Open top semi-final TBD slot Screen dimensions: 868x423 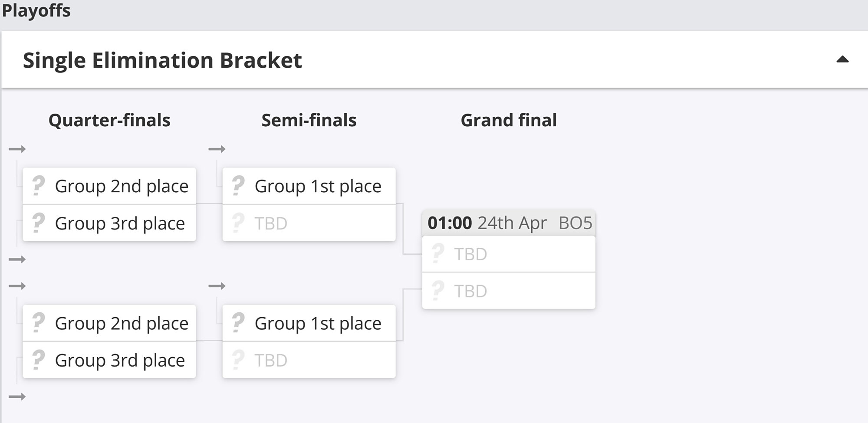[309, 223]
